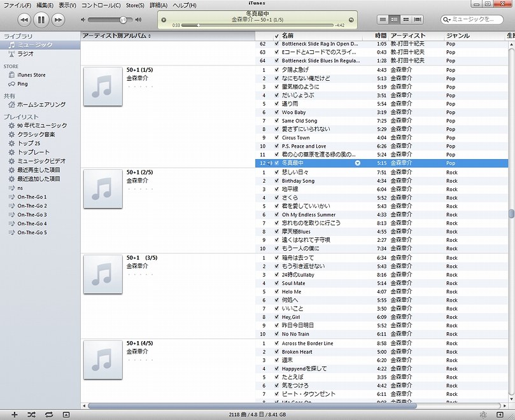The height and width of the screenshot is (420, 515).
Task: Click the 50+1 (1/5) album artwork
Action: pos(102,87)
